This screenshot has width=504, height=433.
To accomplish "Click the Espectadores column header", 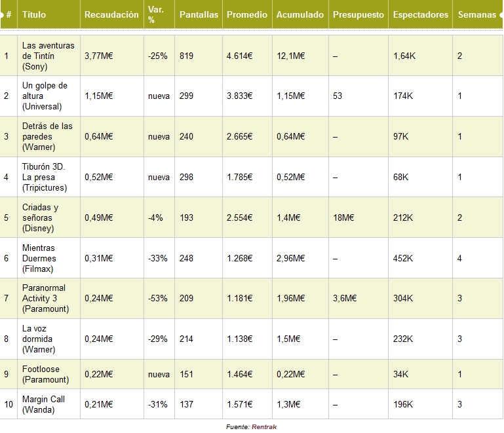I will [420, 14].
